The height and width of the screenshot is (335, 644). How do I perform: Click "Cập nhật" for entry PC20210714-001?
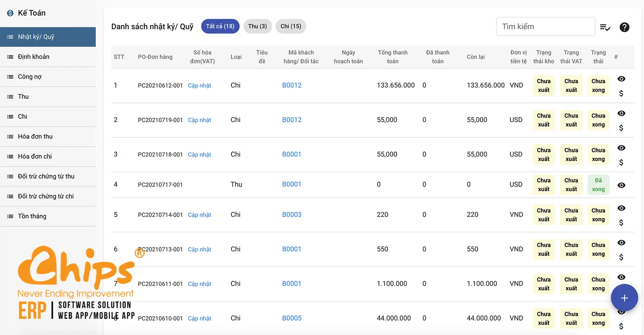(x=199, y=215)
